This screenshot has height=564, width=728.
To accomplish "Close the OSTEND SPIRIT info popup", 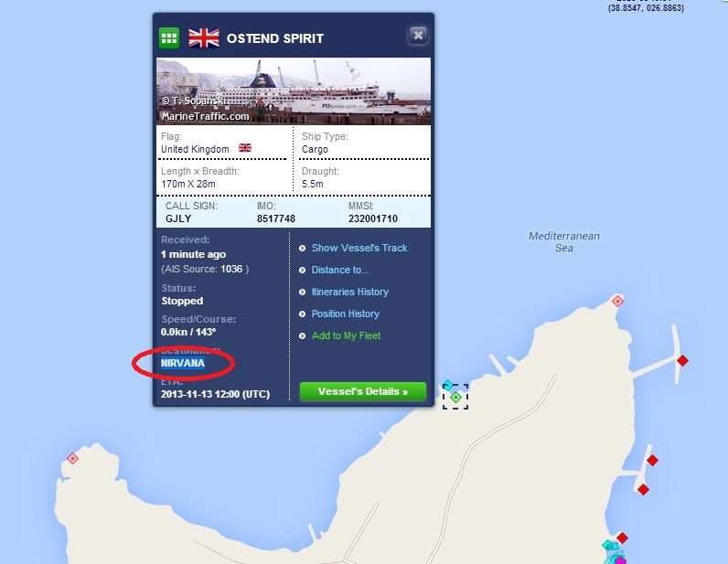I will 418,36.
